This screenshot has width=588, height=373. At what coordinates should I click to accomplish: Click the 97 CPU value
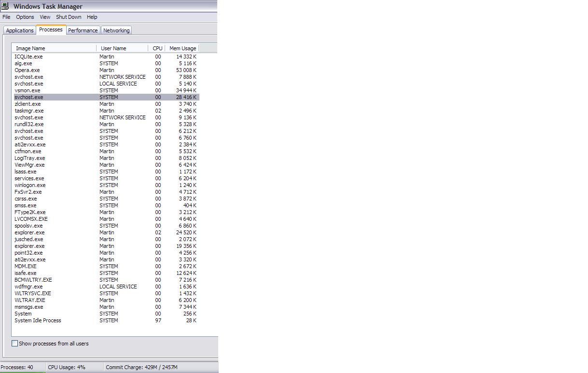[158, 320]
